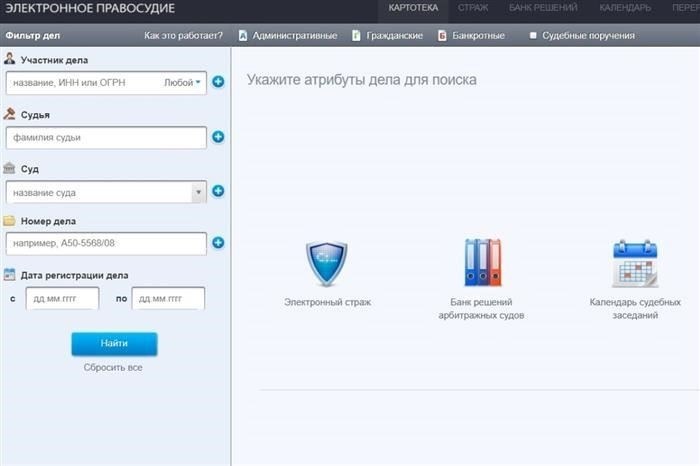700x466 pixels.
Task: Click the Сбросить все reset link
Action: (113, 368)
